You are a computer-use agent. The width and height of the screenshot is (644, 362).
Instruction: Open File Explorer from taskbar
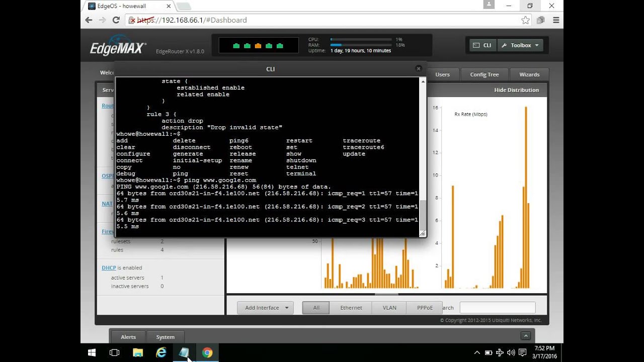click(138, 352)
